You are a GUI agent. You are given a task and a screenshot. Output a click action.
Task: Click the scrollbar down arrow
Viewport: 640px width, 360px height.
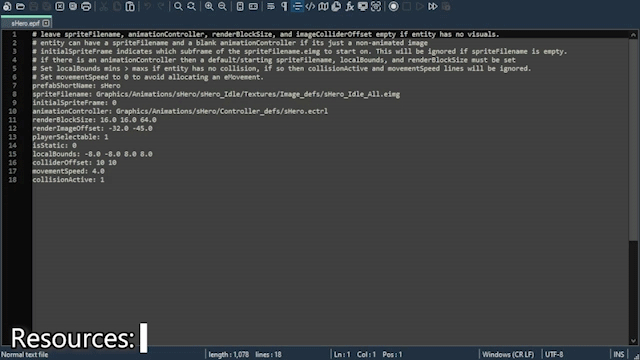coord(633,340)
